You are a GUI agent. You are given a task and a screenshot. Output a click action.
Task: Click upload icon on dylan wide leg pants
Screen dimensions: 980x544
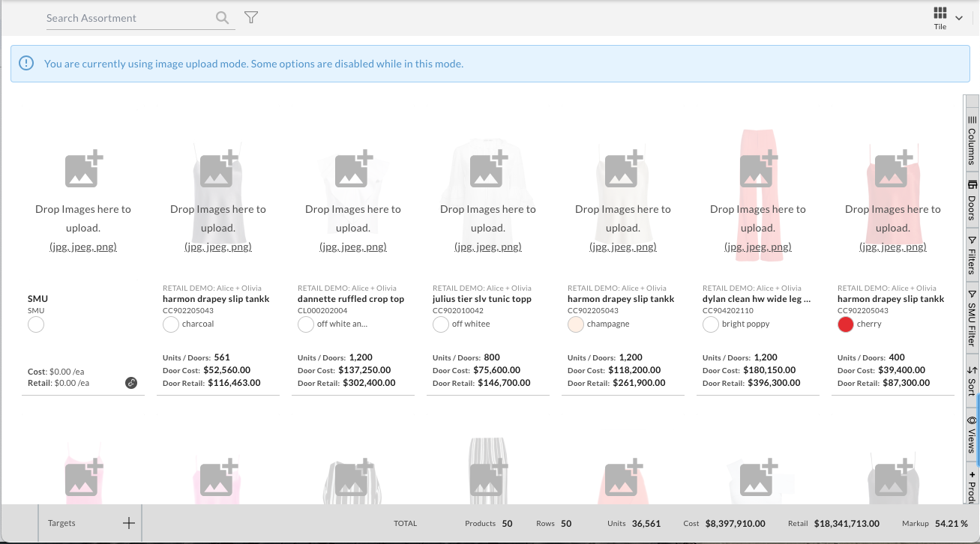(758, 169)
